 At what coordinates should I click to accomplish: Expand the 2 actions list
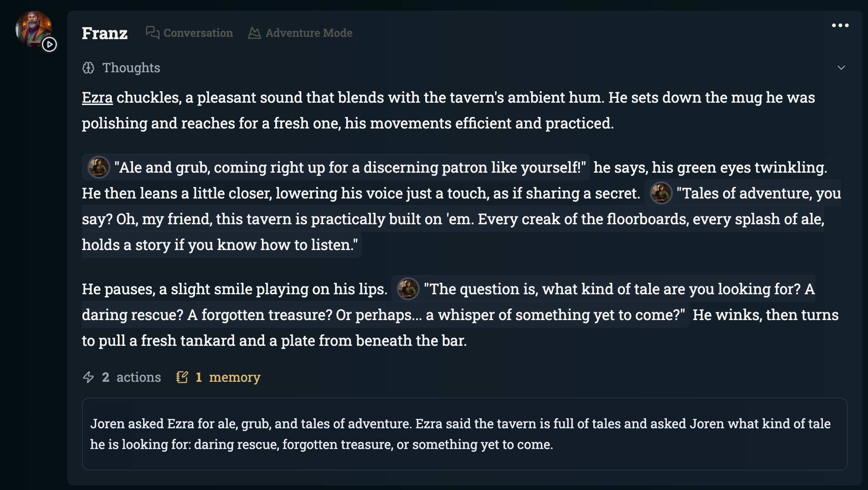click(132, 377)
